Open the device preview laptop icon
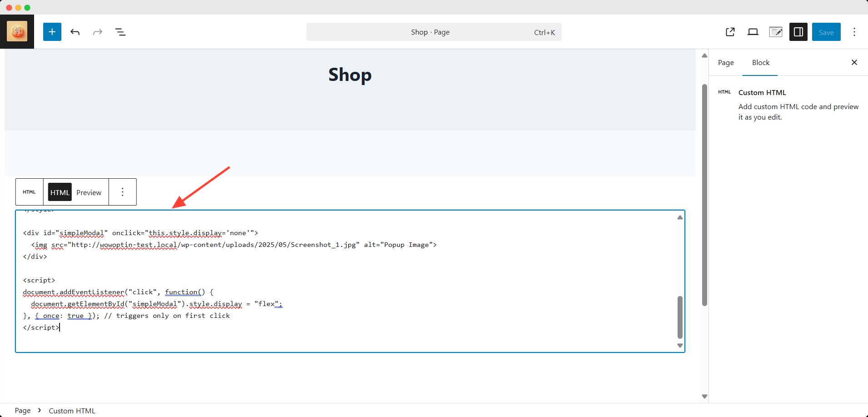 point(753,32)
